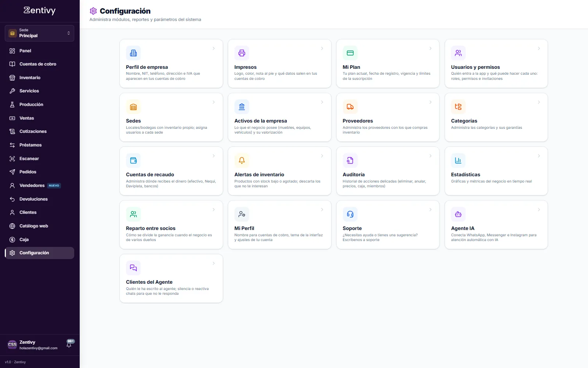Image resolution: width=588 pixels, height=368 pixels.
Task: Click the Soporte headset icon
Action: 350,214
